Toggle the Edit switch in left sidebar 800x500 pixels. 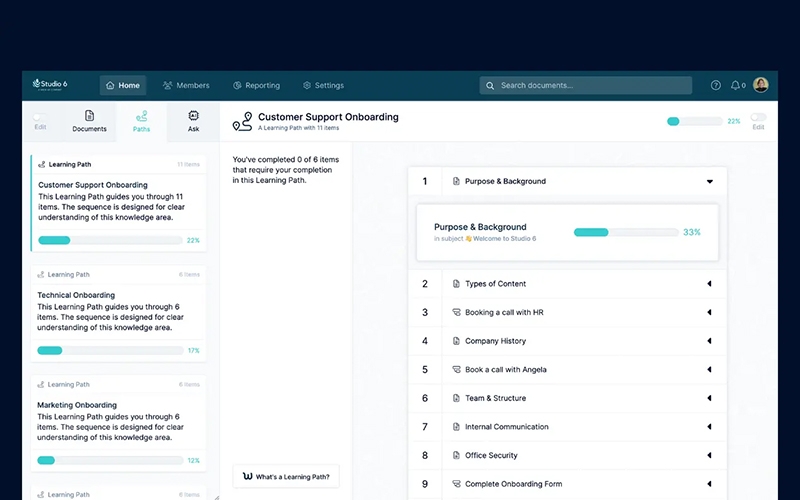(40, 117)
